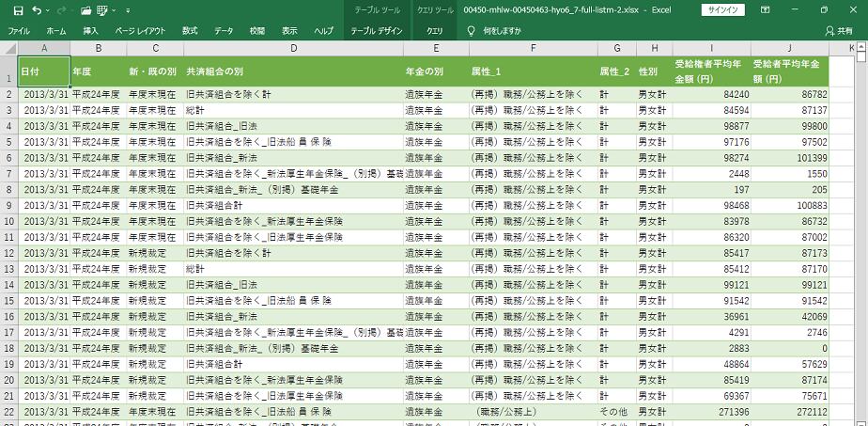Image resolution: width=868 pixels, height=426 pixels.
Task: Switch to the データ tab
Action: point(224,31)
